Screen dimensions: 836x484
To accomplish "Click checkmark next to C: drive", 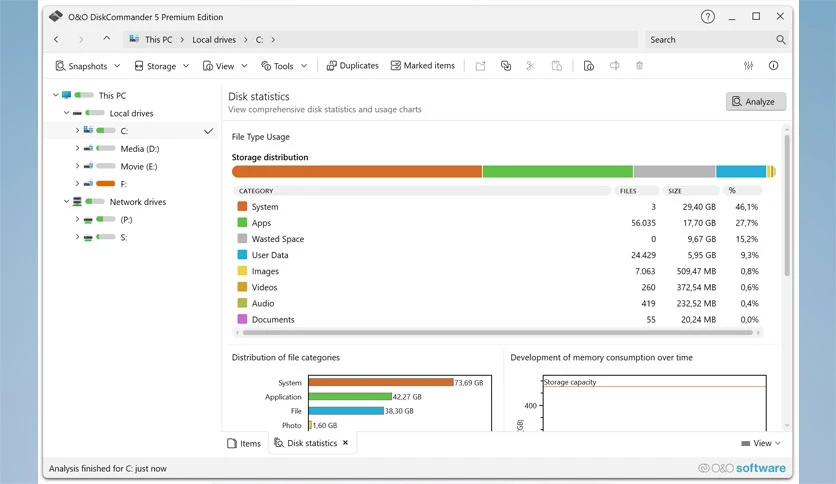I will (x=208, y=131).
